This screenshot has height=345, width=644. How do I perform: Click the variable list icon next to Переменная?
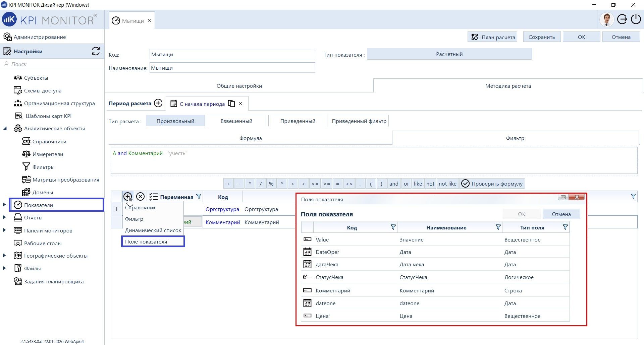153,197
